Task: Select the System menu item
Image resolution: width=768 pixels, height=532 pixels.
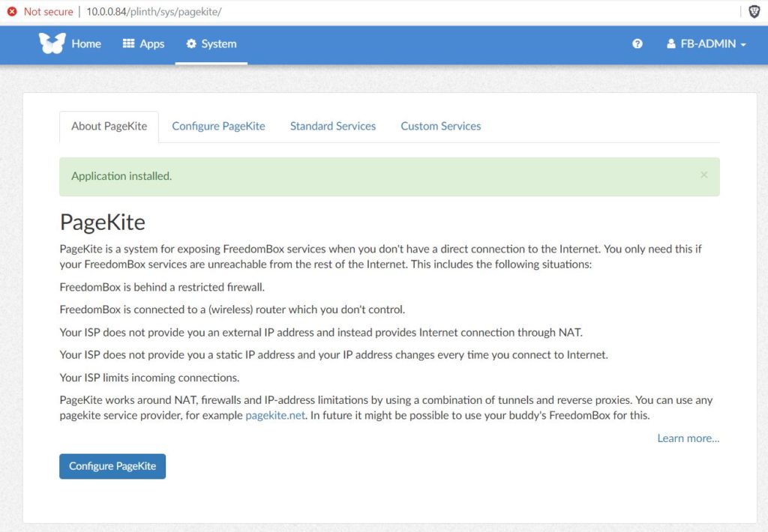Action: click(211, 43)
